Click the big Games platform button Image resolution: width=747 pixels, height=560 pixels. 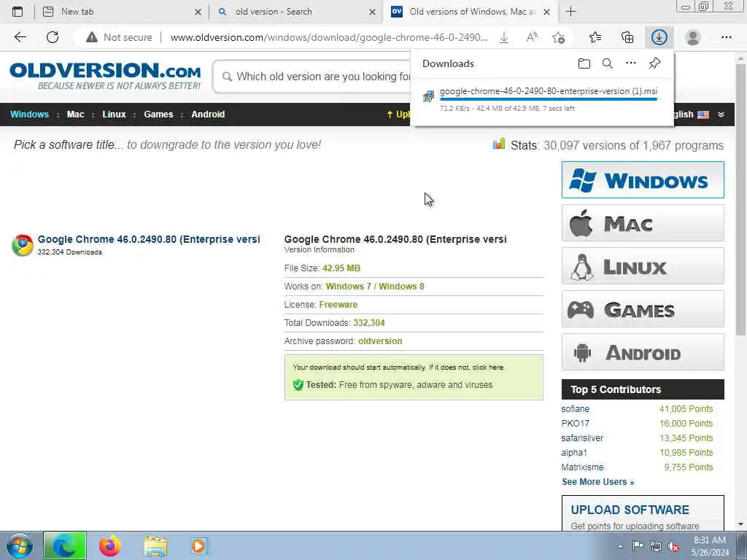pos(643,309)
